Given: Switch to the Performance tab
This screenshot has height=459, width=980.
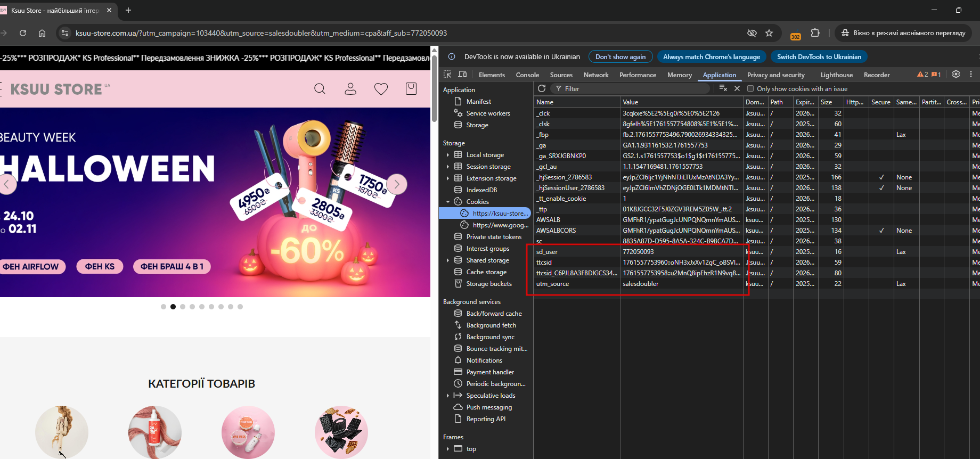Looking at the screenshot, I should [x=638, y=75].
